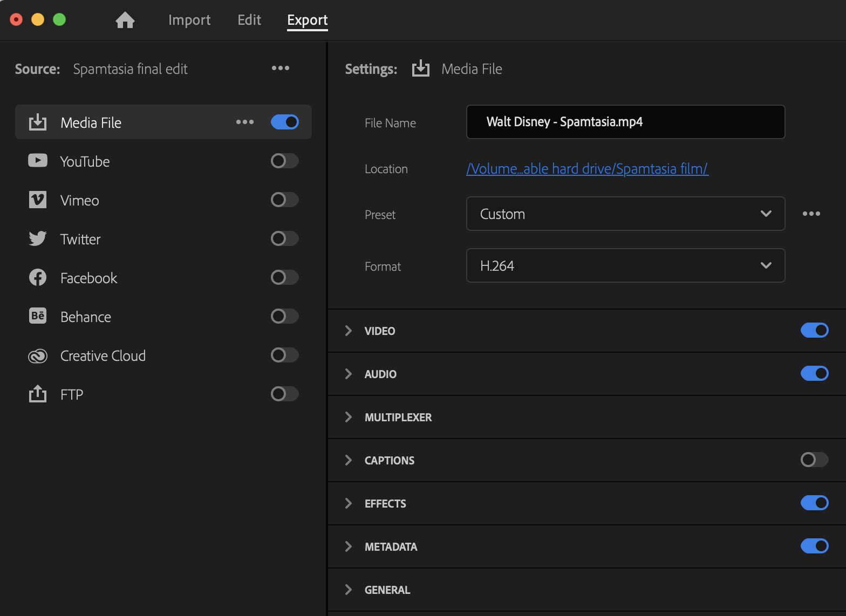Screen dimensions: 846x616
Task: Enable the Facebook destination toggle
Action: pos(285,277)
